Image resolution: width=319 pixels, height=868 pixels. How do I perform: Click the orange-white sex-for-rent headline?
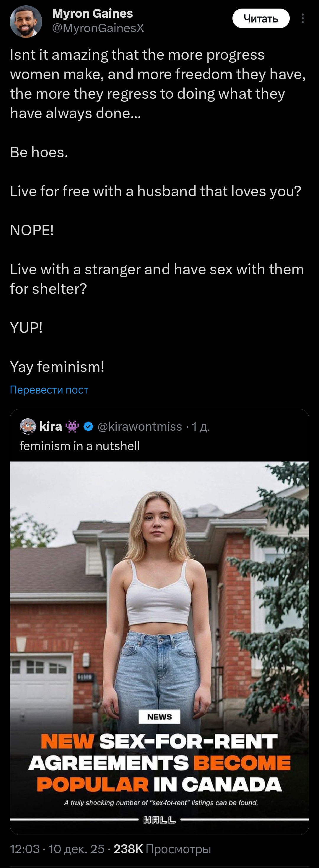[159, 763]
